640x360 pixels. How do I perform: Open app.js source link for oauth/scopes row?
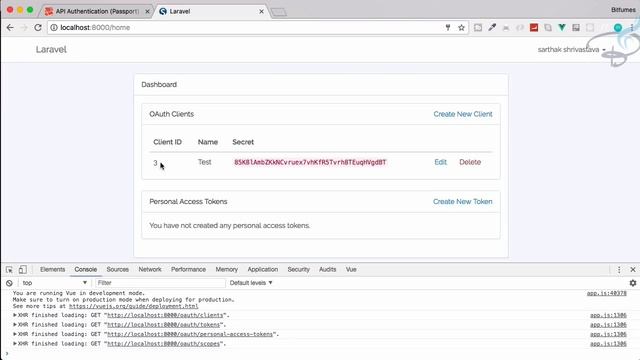(608, 344)
